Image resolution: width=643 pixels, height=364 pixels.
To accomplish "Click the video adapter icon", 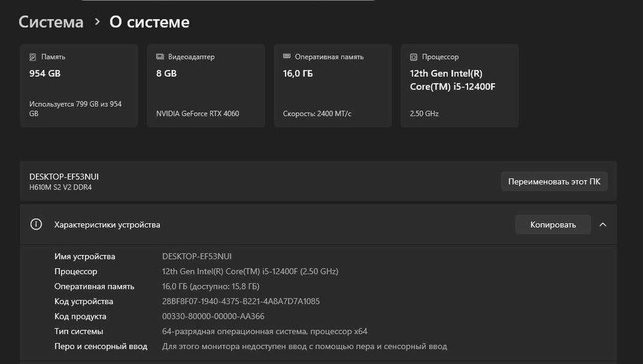I will 160,57.
